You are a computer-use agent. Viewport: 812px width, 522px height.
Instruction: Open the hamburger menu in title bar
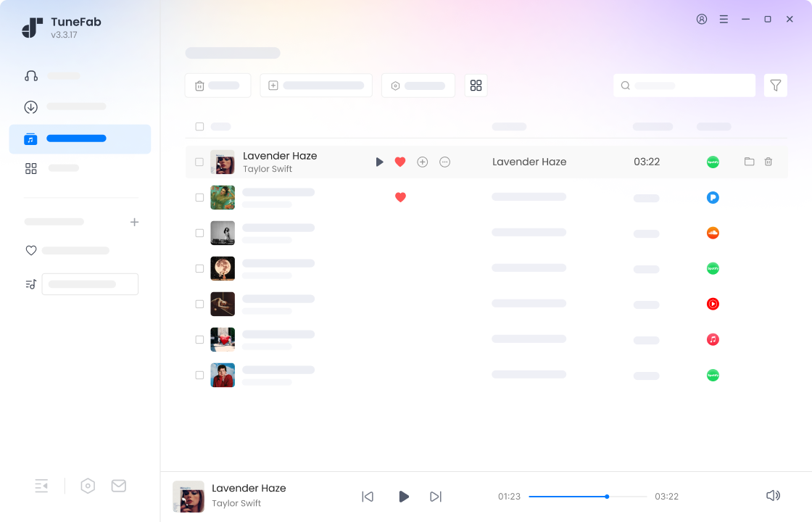(x=724, y=20)
